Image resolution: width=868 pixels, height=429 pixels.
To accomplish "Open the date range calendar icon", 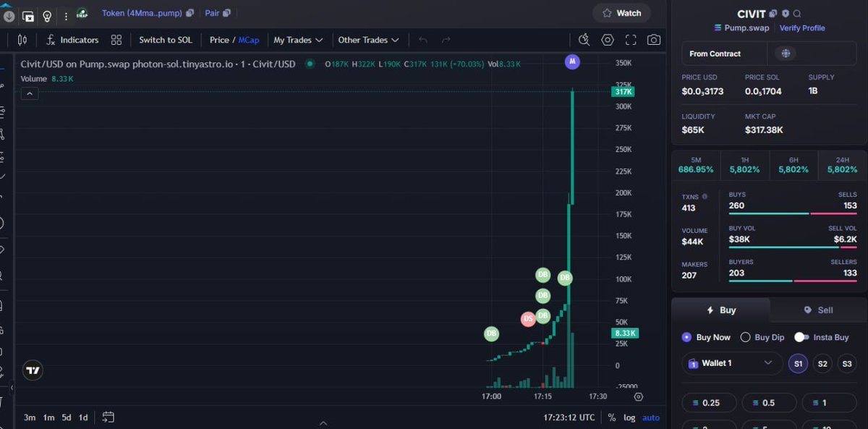I will 108,417.
